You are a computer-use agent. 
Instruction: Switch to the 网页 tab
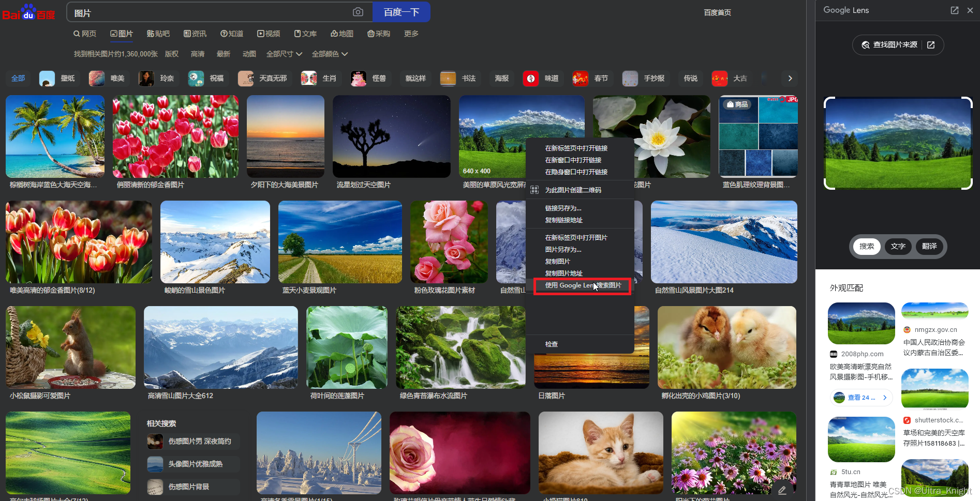pos(85,34)
